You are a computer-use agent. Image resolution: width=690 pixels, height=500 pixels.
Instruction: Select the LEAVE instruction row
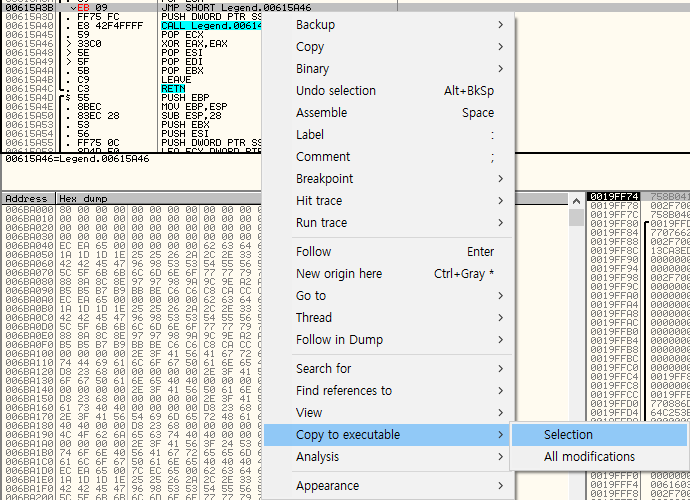[x=132, y=80]
